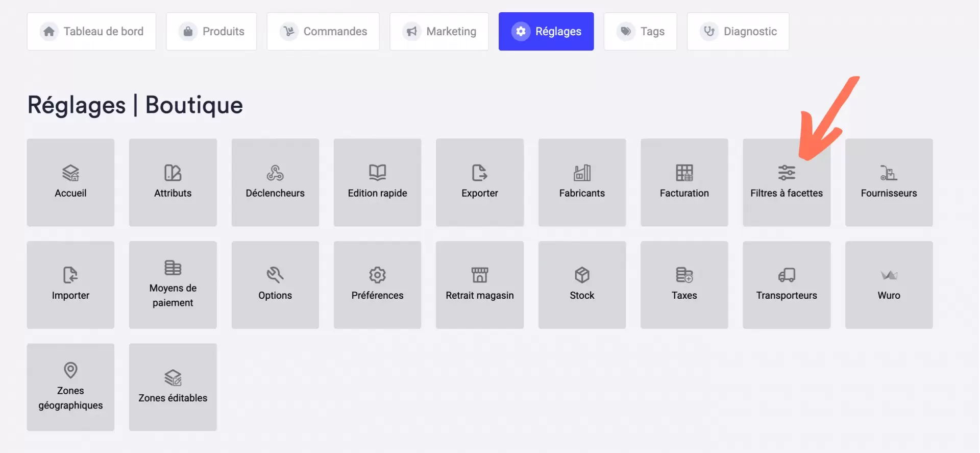
Task: Click the Préférences gear icon
Action: point(378,275)
